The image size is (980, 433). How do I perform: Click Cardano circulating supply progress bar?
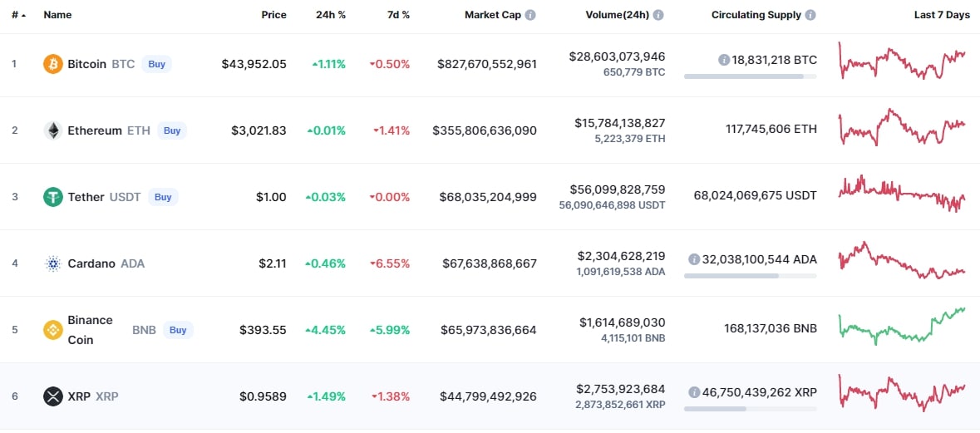click(x=750, y=276)
